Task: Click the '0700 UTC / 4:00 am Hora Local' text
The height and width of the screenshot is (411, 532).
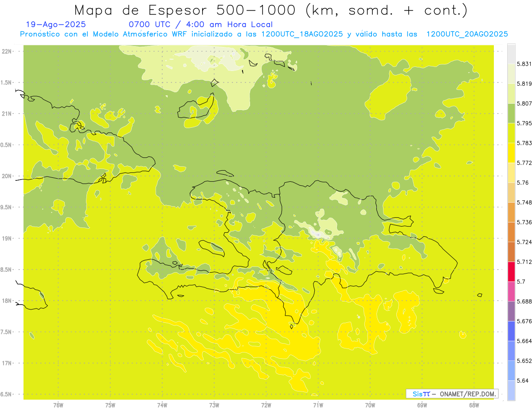Action: point(200,25)
